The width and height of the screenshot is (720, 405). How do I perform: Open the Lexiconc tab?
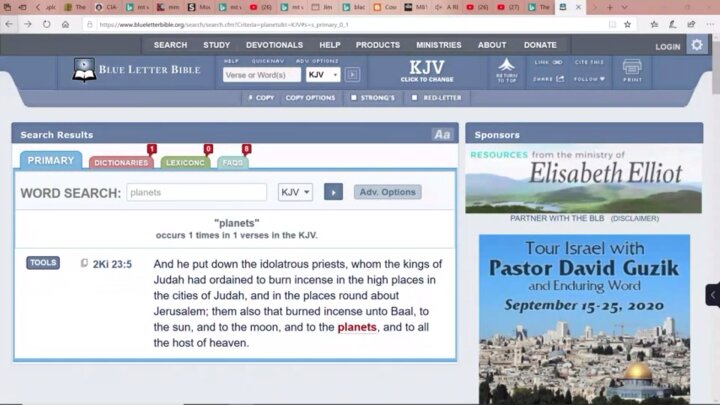tap(185, 162)
